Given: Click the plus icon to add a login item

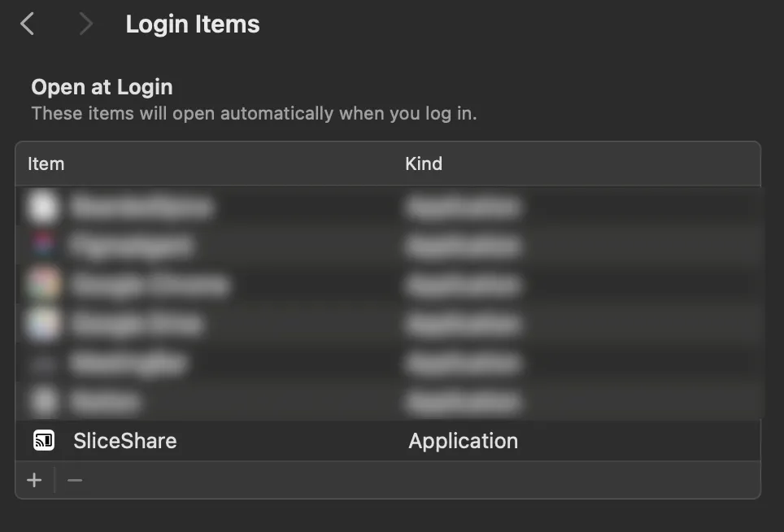Looking at the screenshot, I should 34,480.
